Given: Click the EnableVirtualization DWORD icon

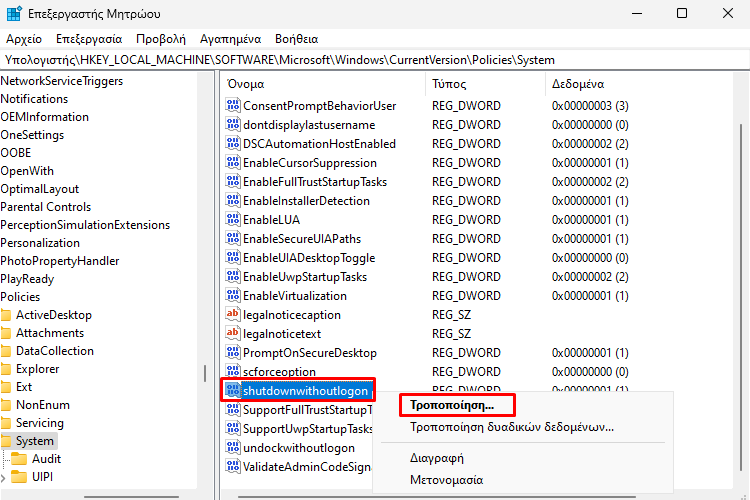Looking at the screenshot, I should [233, 295].
